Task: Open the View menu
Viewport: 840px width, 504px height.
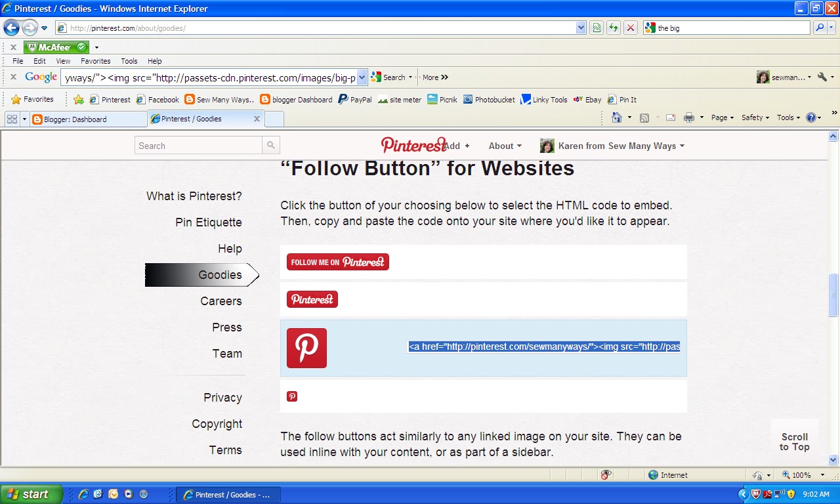Action: click(x=63, y=61)
